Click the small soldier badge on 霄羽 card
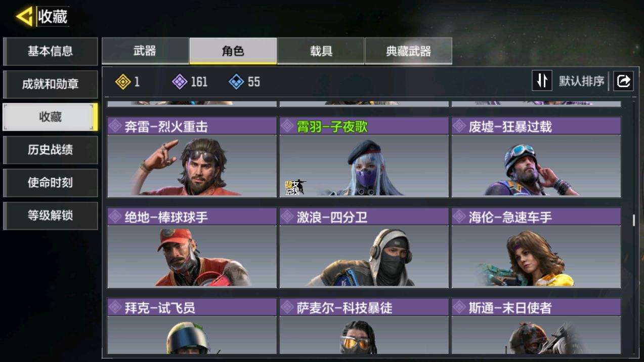Screen dimensions: 644x362 point(295,187)
